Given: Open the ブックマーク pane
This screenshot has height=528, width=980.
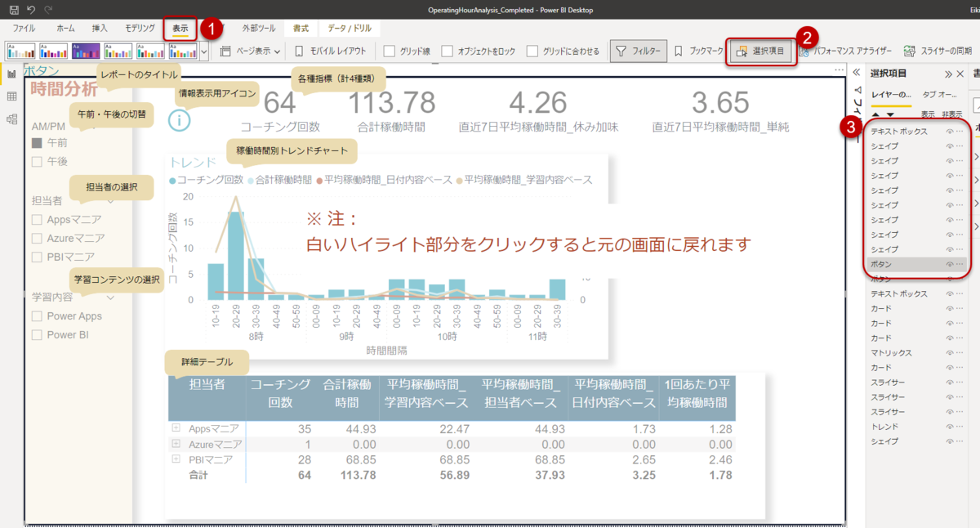Looking at the screenshot, I should (x=699, y=51).
